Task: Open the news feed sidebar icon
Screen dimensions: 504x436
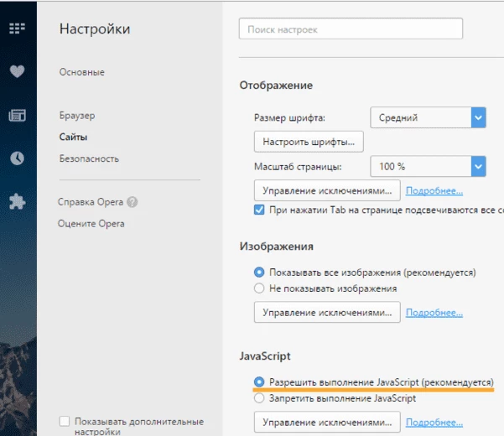Action: pos(17,115)
